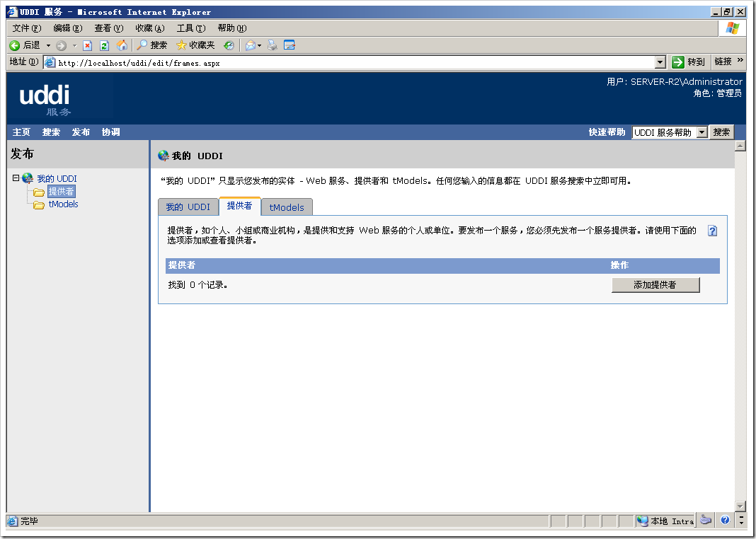Click the content pane scroll up arrow
The image size is (756, 539).
(740, 146)
